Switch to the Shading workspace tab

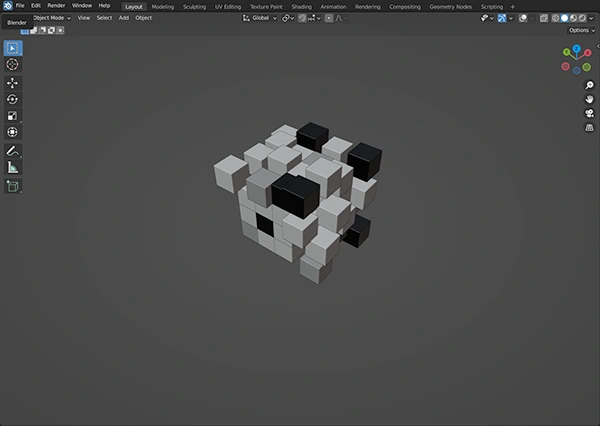coord(302,7)
